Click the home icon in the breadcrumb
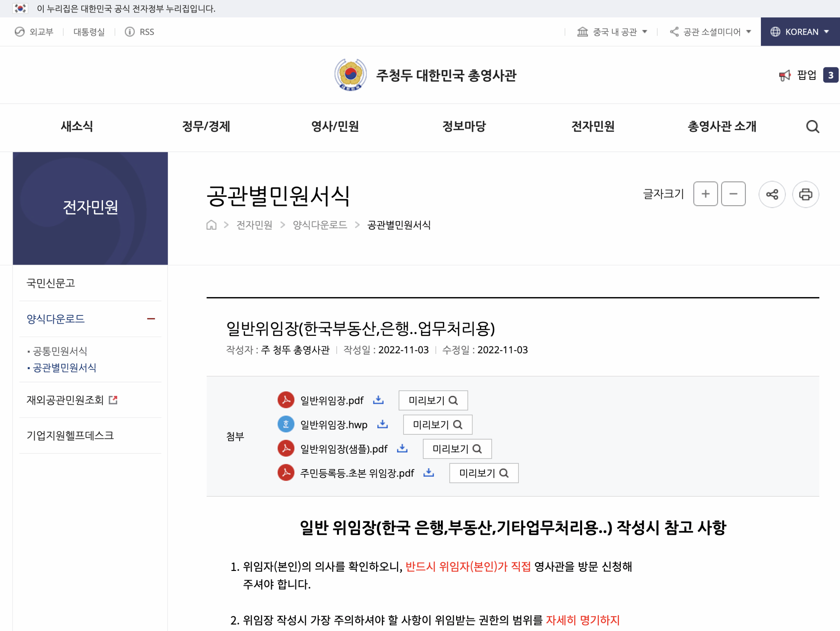Screen dimensions: 840x631 (x=211, y=225)
